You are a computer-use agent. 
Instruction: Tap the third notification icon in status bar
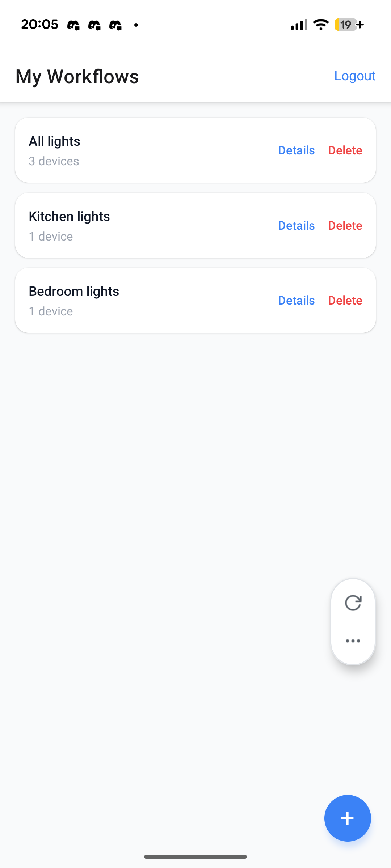click(115, 25)
